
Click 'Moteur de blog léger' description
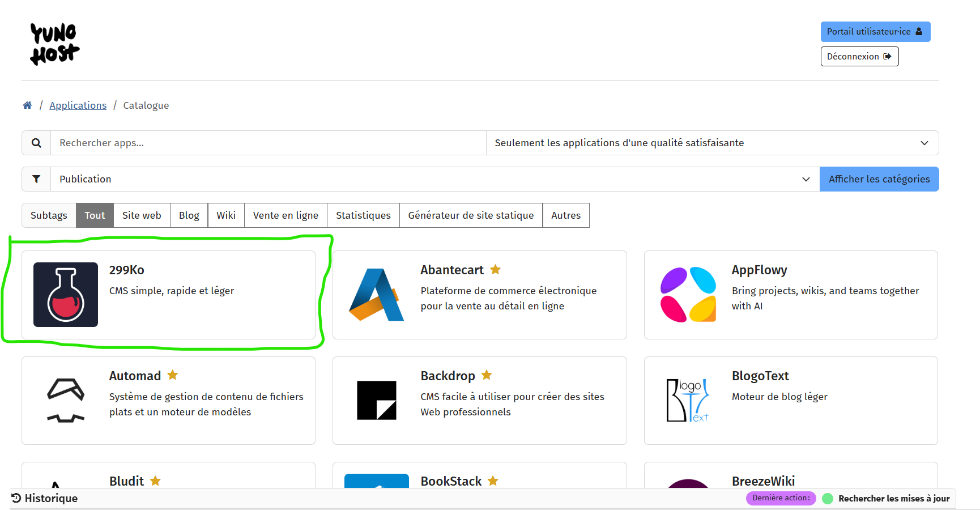click(779, 397)
